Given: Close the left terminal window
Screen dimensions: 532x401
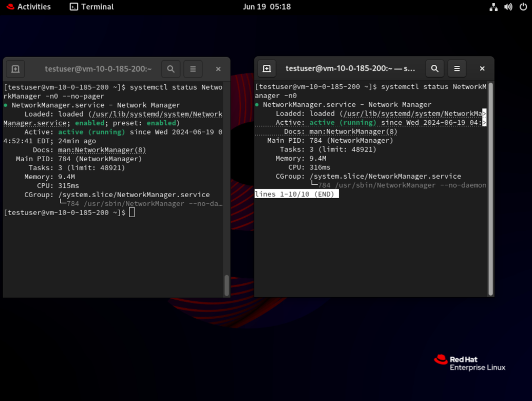Looking at the screenshot, I should click(x=218, y=69).
